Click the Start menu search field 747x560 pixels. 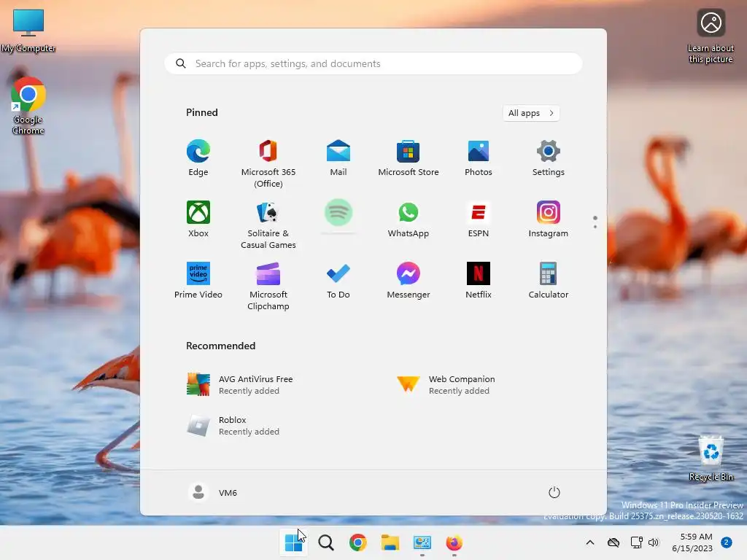[x=373, y=64]
